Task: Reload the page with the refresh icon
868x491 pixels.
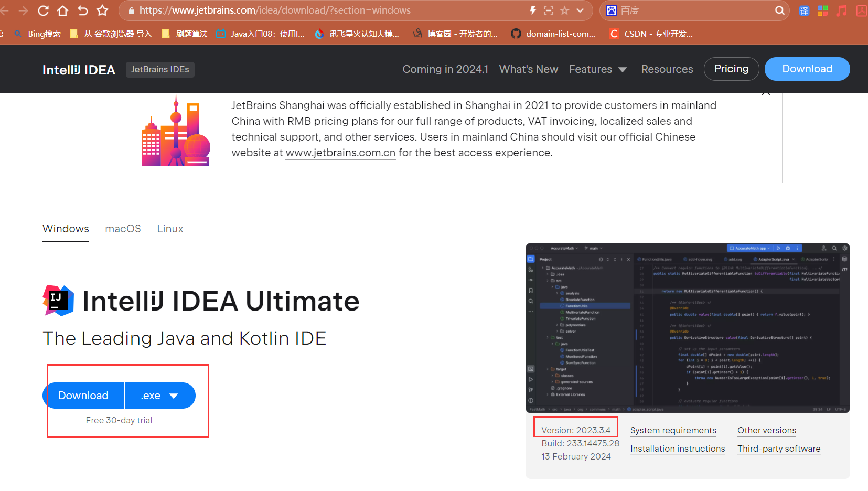Action: pyautogui.click(x=43, y=10)
